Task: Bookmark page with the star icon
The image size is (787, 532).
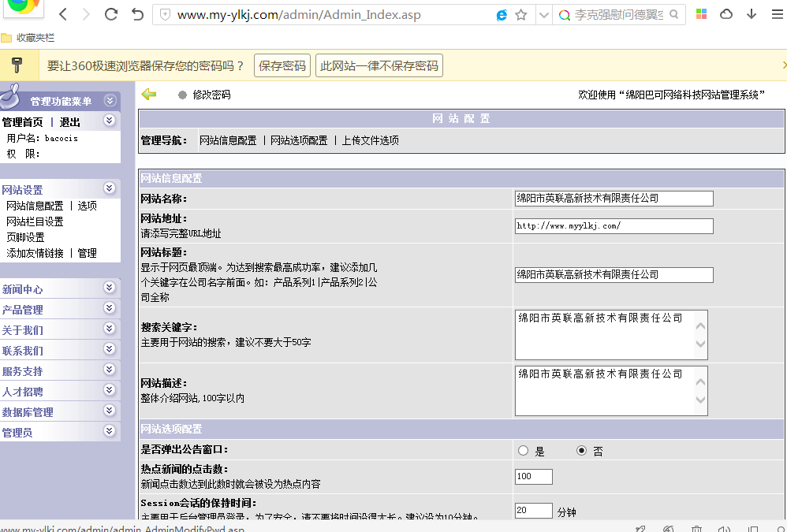Action: tap(521, 15)
